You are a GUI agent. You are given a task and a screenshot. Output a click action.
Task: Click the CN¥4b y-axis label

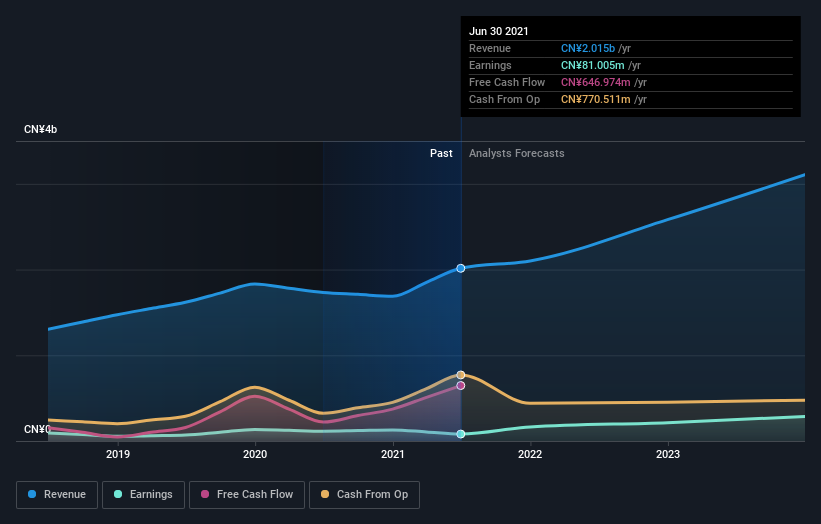[40, 129]
